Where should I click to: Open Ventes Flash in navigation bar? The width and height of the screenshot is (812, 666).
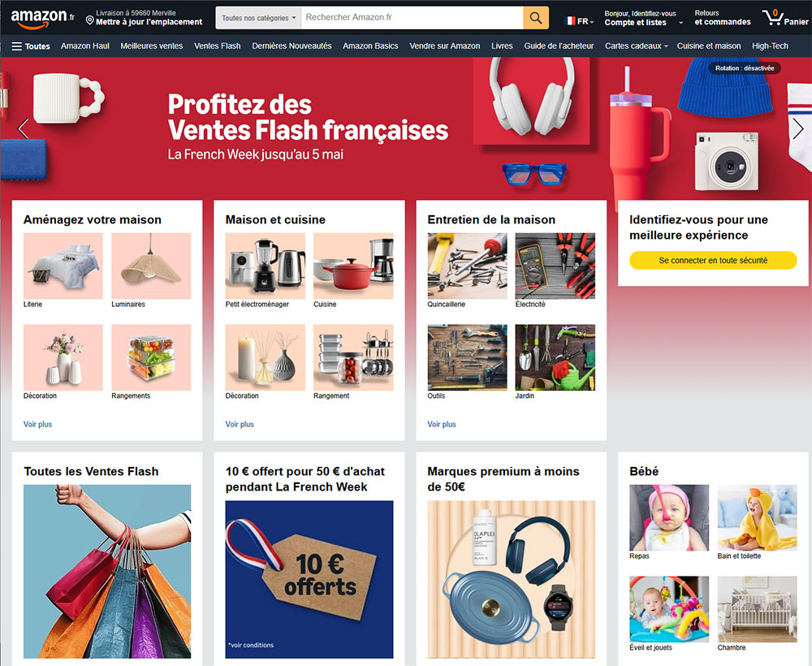pos(217,45)
